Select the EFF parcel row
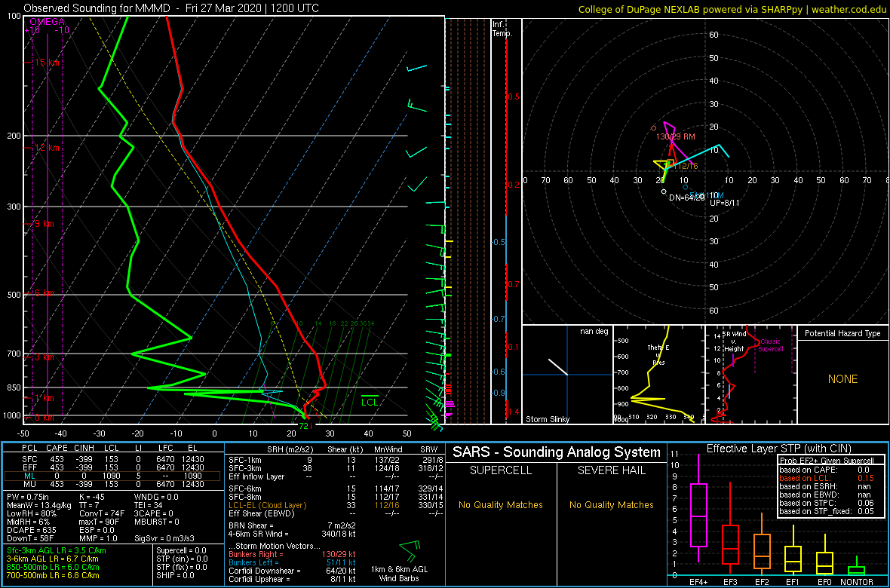 tap(113, 467)
